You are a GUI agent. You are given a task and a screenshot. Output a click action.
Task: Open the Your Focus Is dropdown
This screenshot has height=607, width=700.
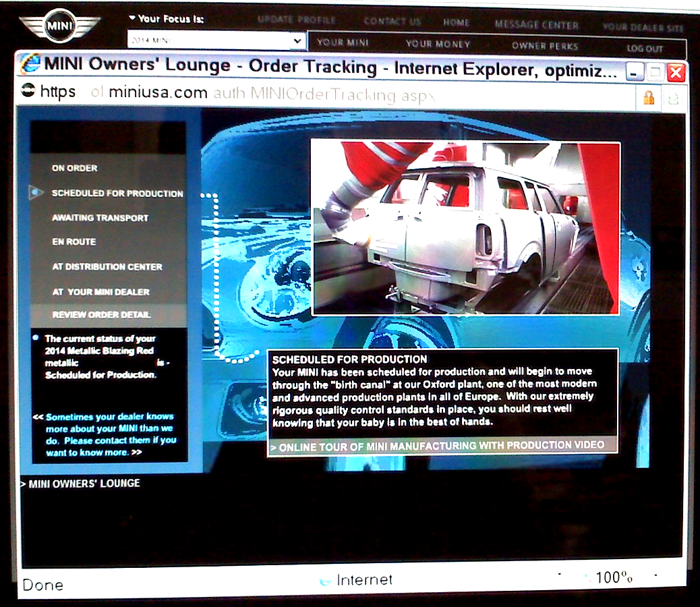(216, 40)
